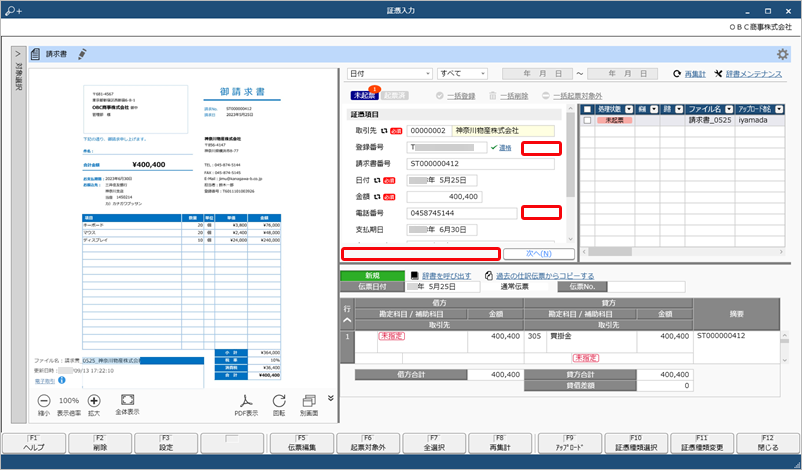The width and height of the screenshot is (802, 470).
Task: Rotate the invoice with 回転 icon
Action: click(279, 400)
